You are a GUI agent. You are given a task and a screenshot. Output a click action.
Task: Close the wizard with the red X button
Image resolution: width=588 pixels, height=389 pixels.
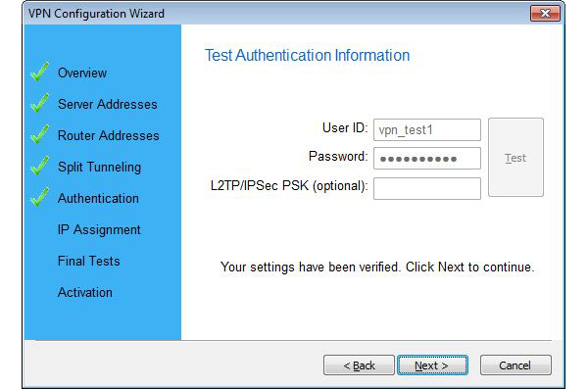[x=545, y=14]
